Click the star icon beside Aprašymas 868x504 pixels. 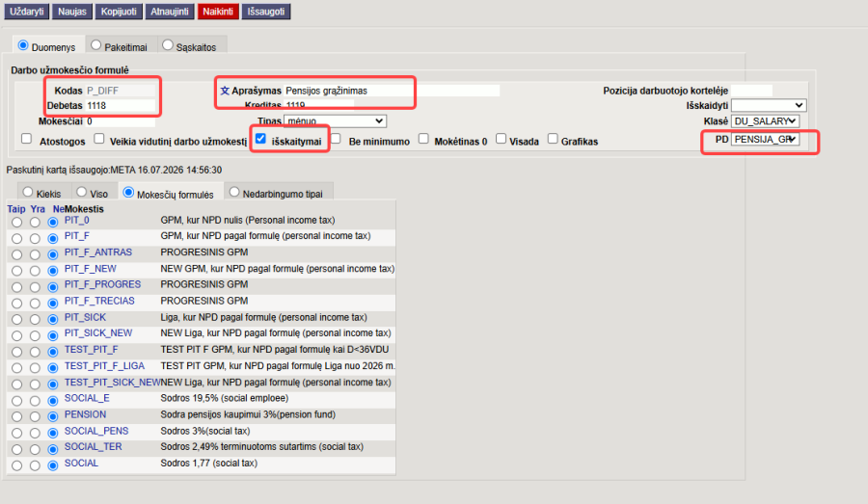[225, 91]
